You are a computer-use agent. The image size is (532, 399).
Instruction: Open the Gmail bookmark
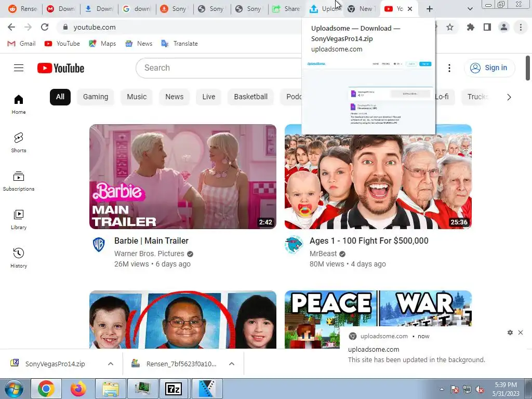pyautogui.click(x=21, y=44)
